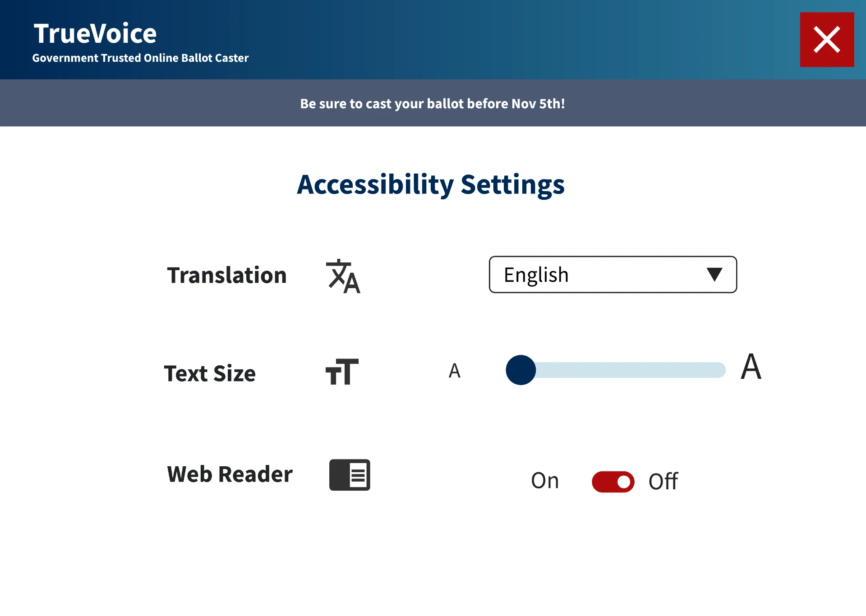The width and height of the screenshot is (866, 616).
Task: Close the Accessibility Settings with the red X
Action: 827,40
